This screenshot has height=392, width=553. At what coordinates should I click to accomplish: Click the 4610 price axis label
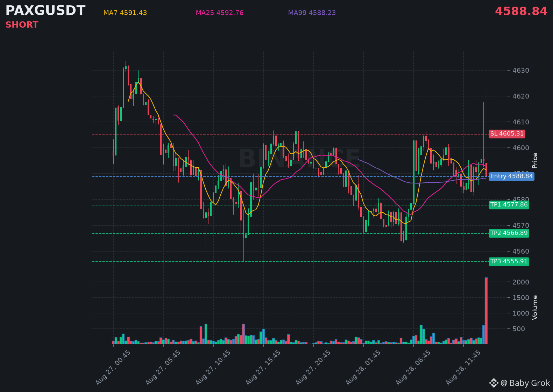[x=520, y=122]
